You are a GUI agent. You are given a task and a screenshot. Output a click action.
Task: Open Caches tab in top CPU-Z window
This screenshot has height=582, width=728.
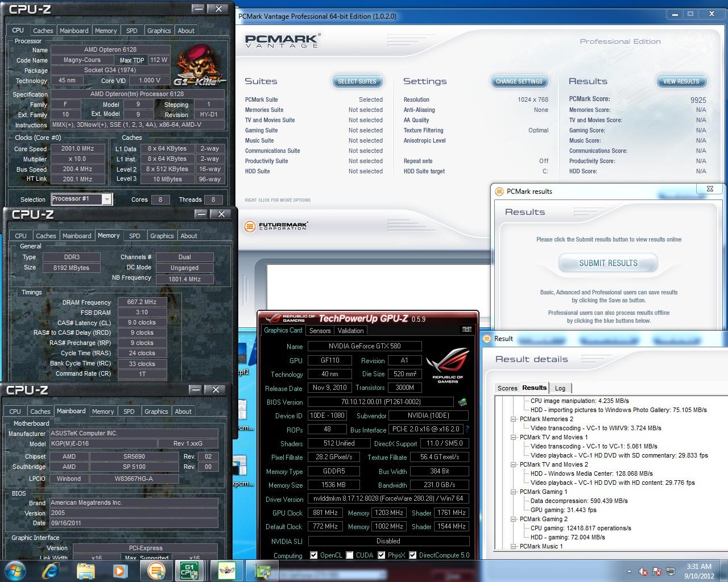[x=43, y=31]
